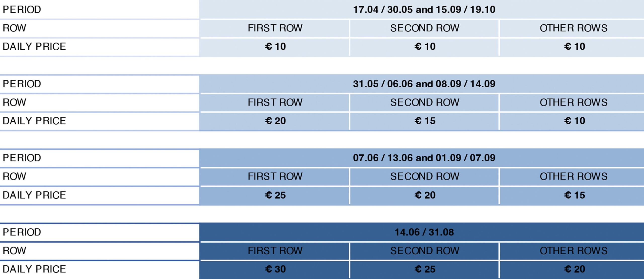Click € 20 under OTHER ROWS in the bottom table
This screenshot has height=279, width=644.
pyautogui.click(x=574, y=269)
